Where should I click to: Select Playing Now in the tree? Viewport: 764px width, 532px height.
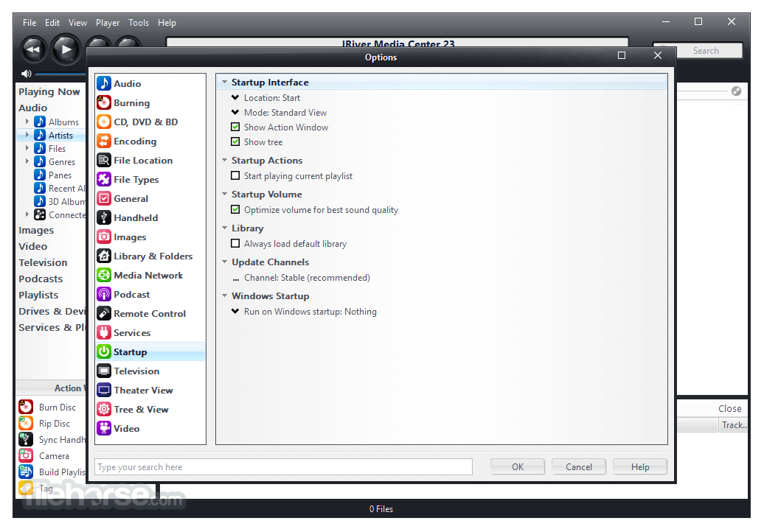pos(49,91)
